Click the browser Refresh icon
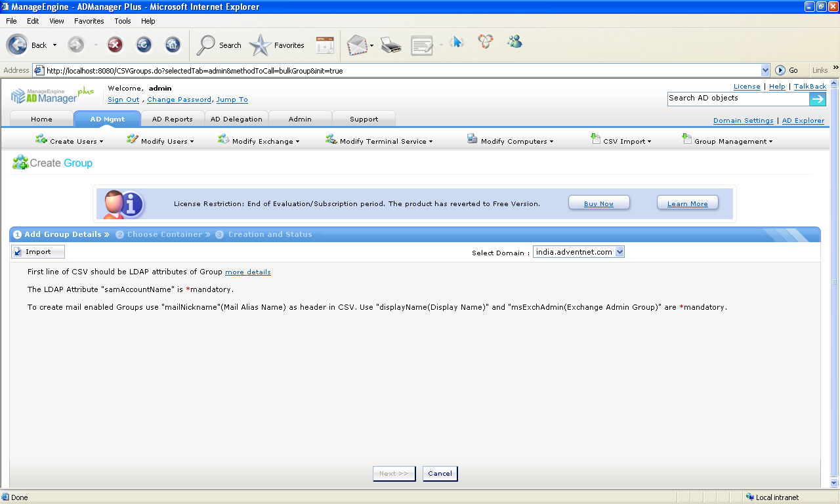The height and width of the screenshot is (504, 840). click(x=144, y=45)
